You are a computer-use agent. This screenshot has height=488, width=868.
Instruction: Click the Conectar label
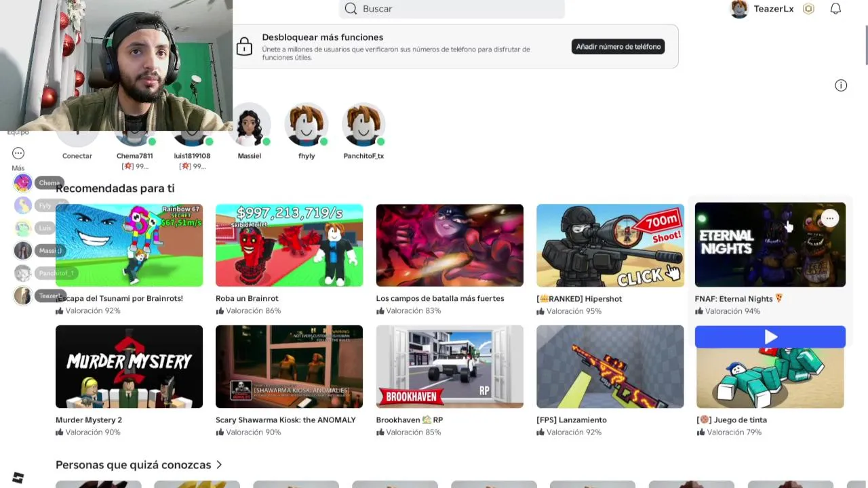(77, 156)
